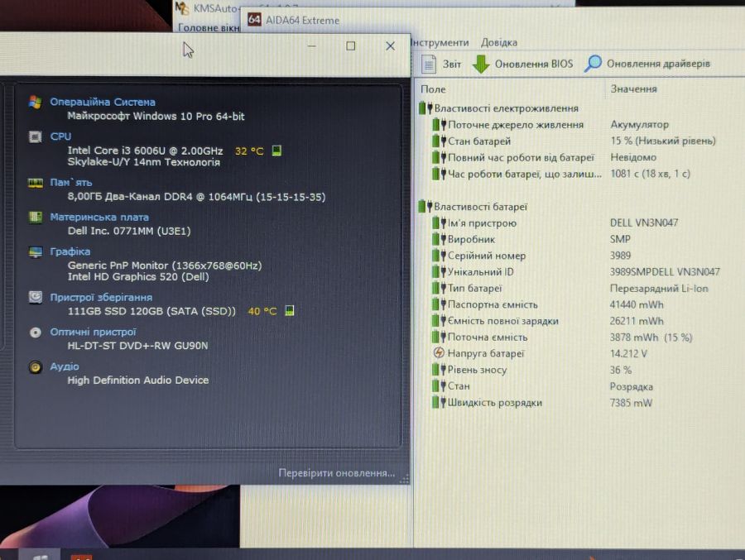Screen dimensions: 745x560
Task: Click the KMSAuto window title icon
Action: click(x=181, y=7)
